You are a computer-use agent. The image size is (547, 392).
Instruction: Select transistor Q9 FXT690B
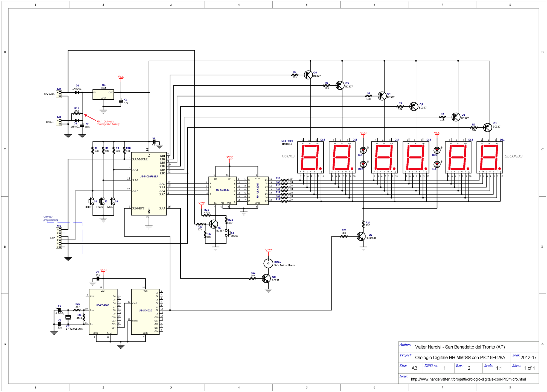(x=361, y=236)
